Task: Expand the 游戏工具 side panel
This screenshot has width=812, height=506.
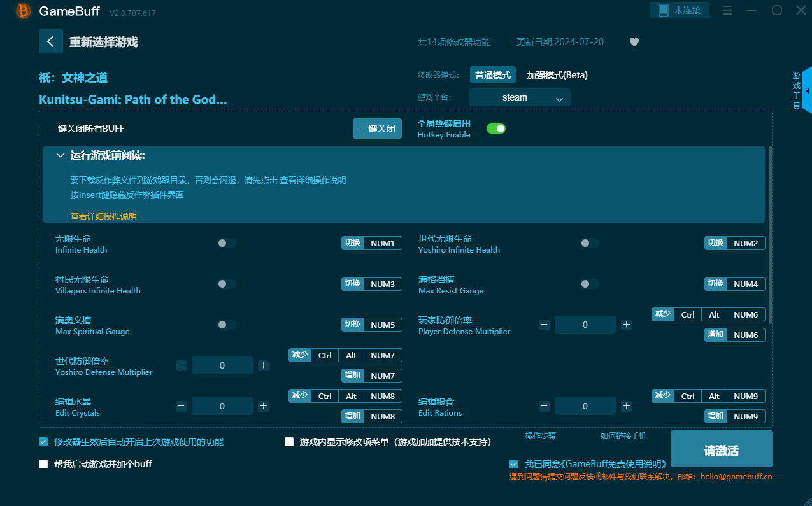Action: click(807, 90)
